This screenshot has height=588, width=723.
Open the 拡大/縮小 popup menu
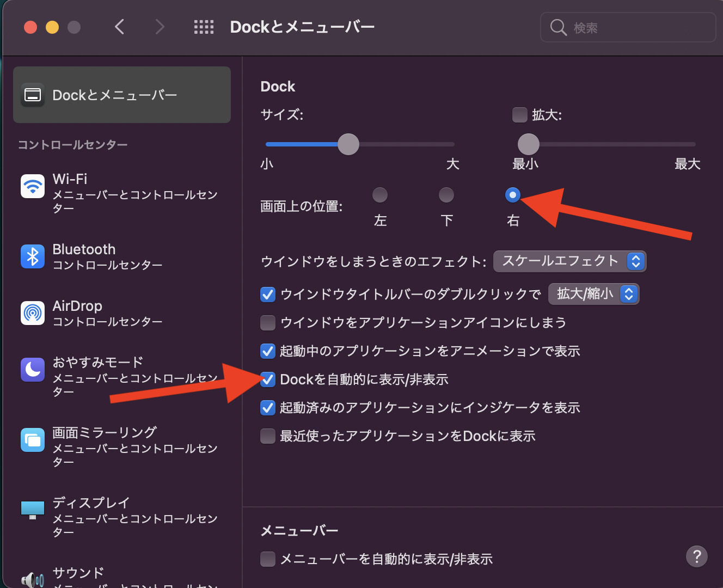point(593,294)
